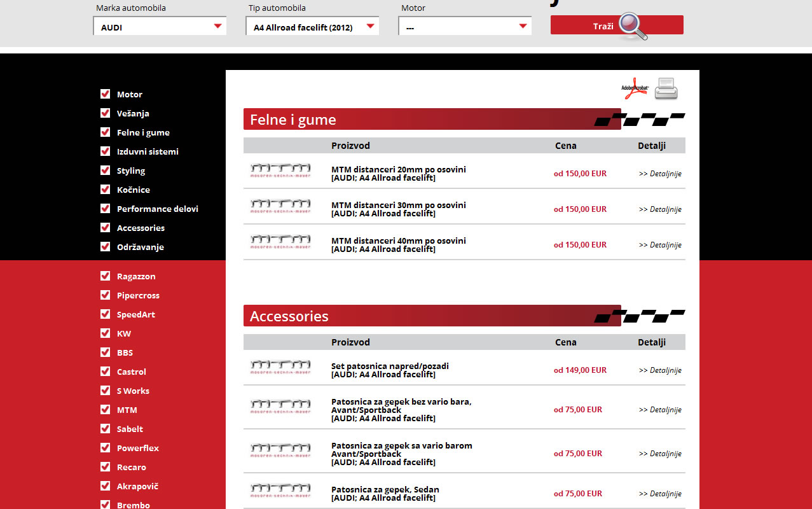The height and width of the screenshot is (509, 812).
Task: Click Patosnica za gepek sa vario barom
Action: point(402,450)
